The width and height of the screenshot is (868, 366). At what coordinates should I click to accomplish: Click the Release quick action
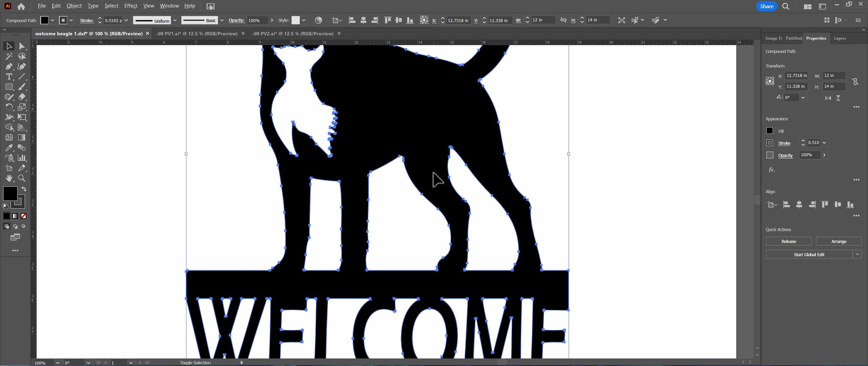[788, 241]
